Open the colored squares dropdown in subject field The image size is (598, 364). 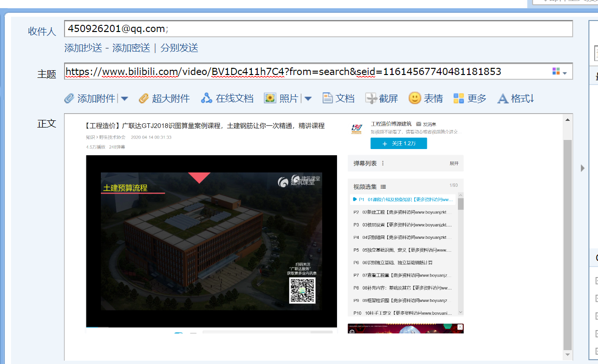(559, 72)
